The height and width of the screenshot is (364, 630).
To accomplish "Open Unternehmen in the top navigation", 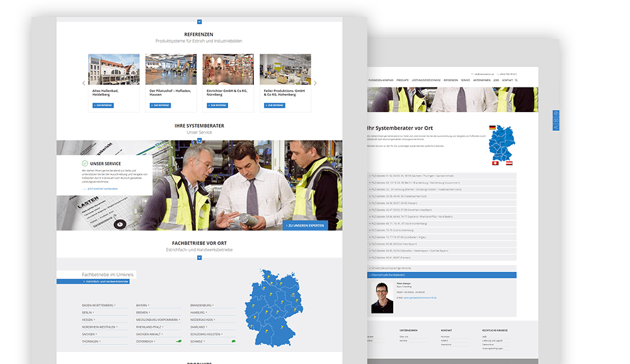I will coord(482,81).
